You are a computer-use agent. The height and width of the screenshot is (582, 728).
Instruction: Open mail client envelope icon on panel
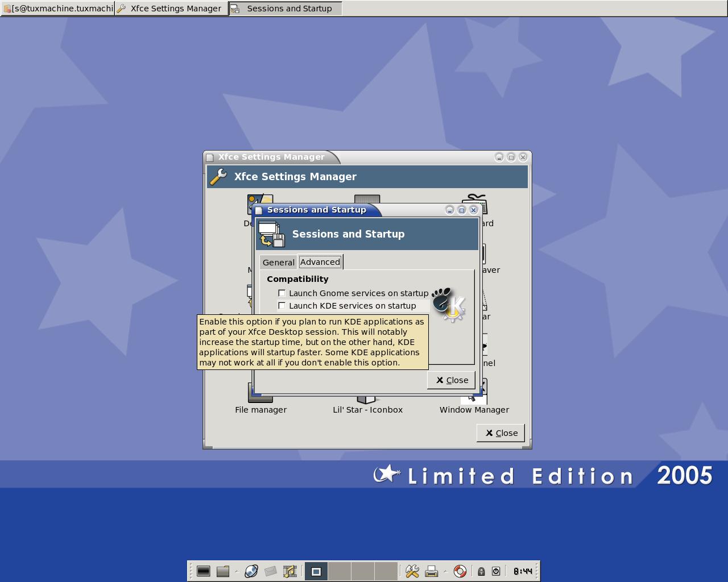click(x=270, y=571)
